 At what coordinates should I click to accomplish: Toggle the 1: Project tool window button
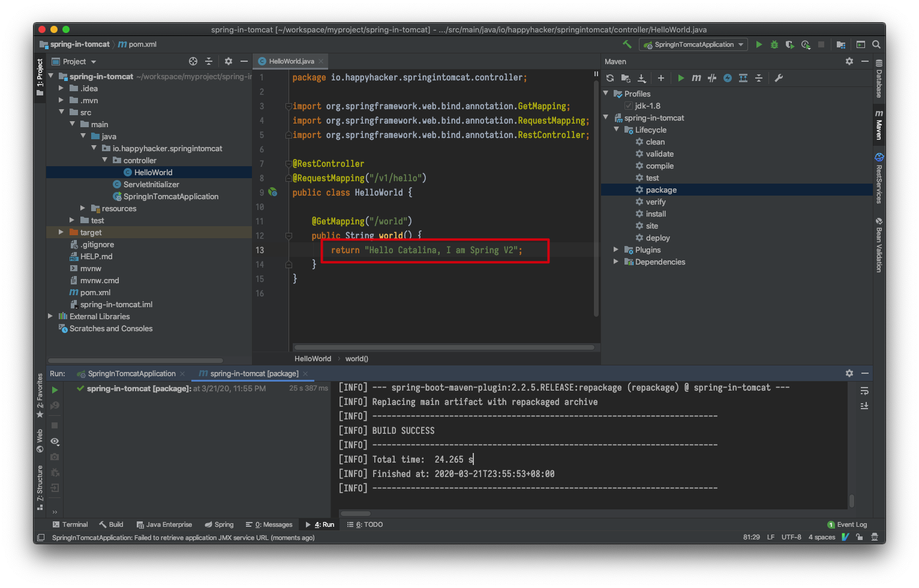coord(40,77)
